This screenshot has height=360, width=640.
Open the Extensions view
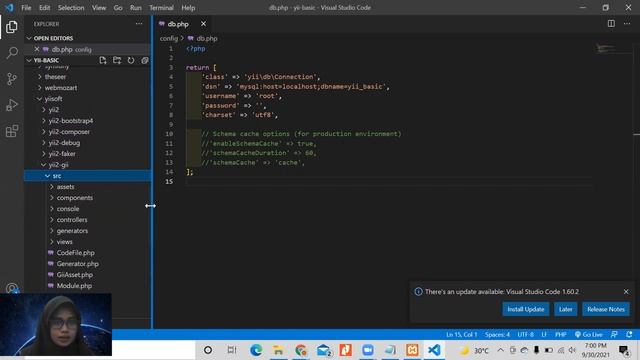click(x=12, y=131)
